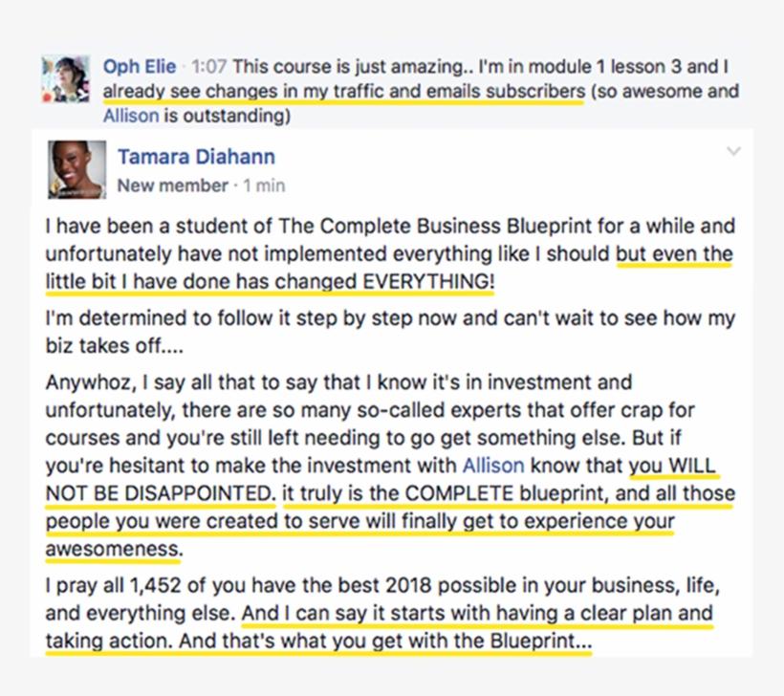
Task: Open Tamara Diahann's profile photo
Action: [x=77, y=169]
